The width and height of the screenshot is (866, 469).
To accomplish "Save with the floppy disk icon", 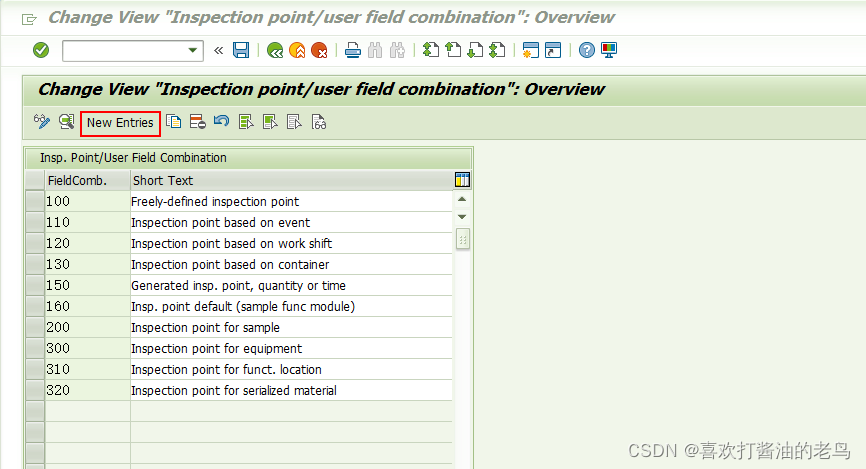I will pos(241,50).
